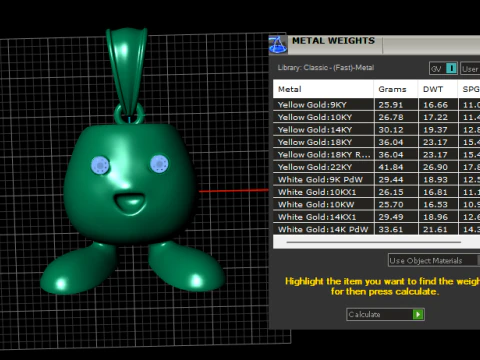Click the Metal Weights flask icon

coord(278,45)
